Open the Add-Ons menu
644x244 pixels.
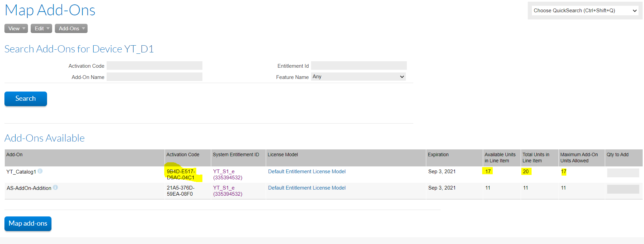click(71, 29)
